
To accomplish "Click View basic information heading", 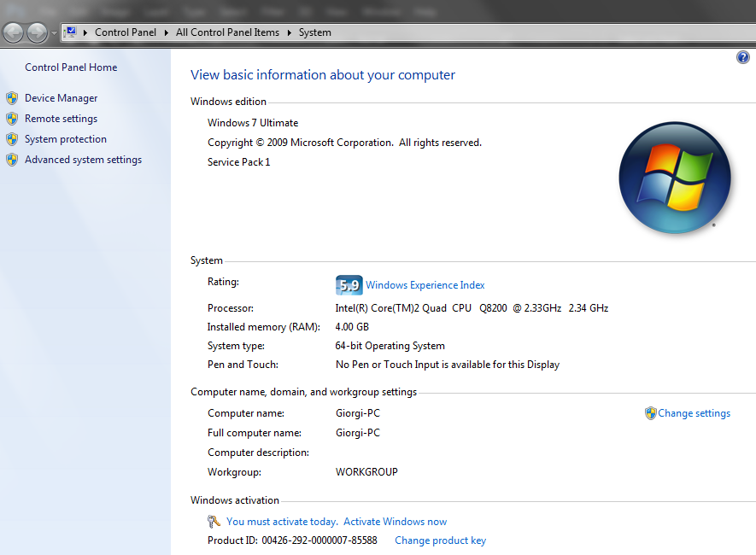I will click(323, 75).
